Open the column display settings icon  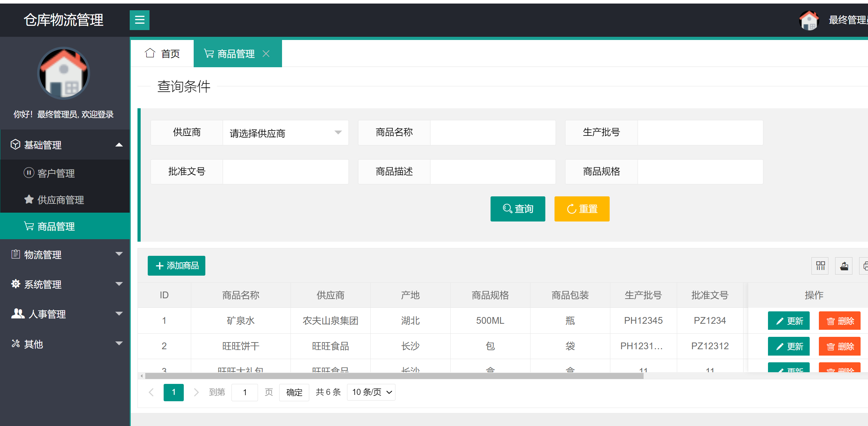[820, 266]
